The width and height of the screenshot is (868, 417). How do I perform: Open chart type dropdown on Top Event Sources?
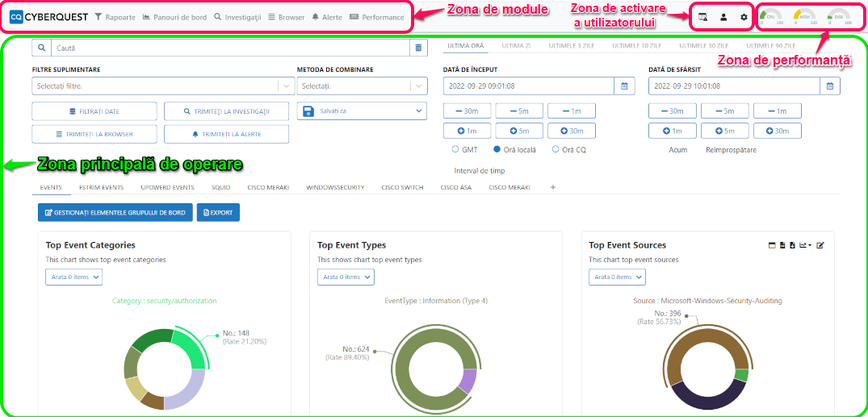pos(805,245)
